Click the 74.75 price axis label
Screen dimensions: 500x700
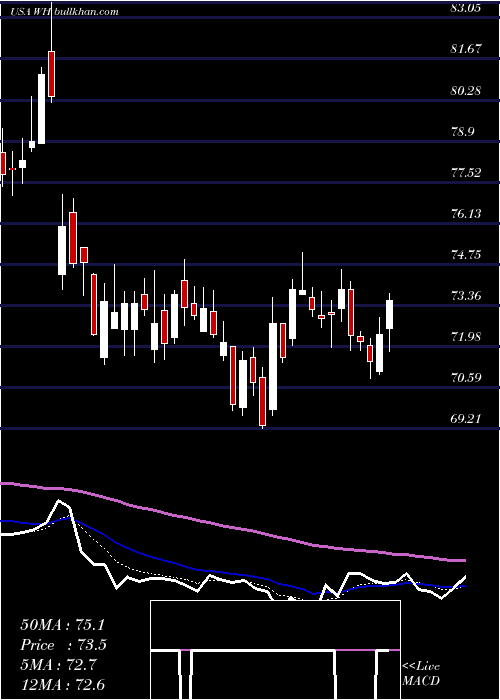[x=466, y=255]
